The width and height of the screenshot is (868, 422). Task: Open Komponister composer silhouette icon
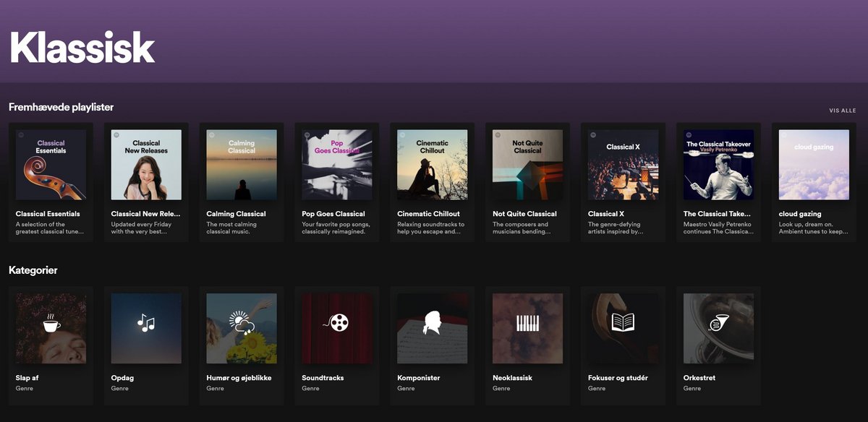coord(433,323)
